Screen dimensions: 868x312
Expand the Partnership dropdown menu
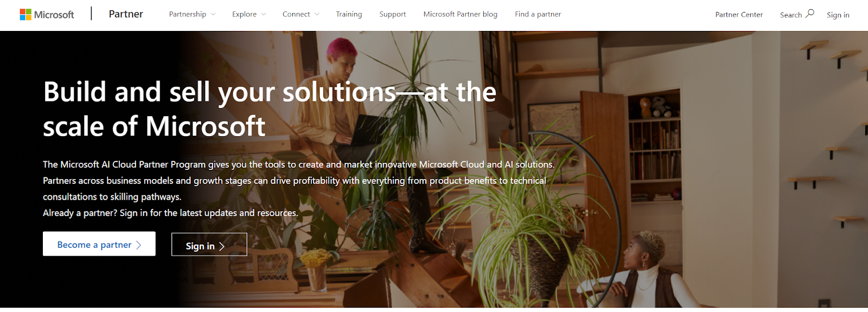tap(192, 15)
